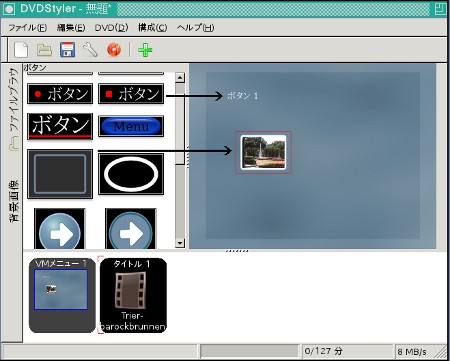450x361 pixels.
Task: Select the ボタン 1 text on the menu canvas
Action: pos(242,96)
